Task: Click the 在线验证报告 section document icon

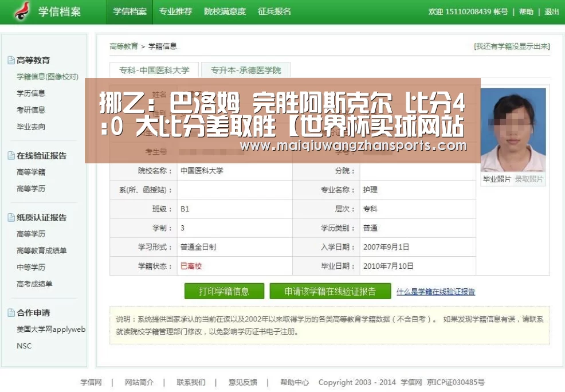Action: [x=11, y=156]
